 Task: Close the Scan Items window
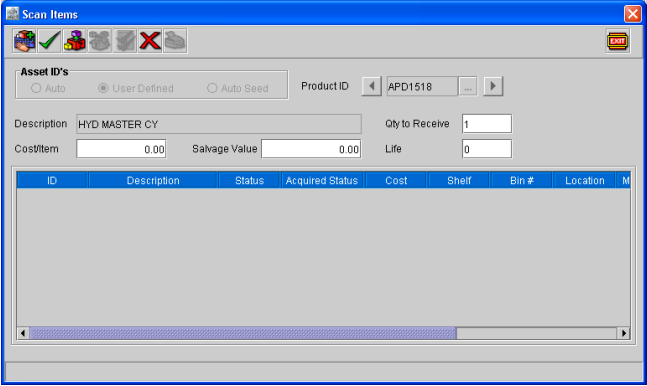coord(633,14)
